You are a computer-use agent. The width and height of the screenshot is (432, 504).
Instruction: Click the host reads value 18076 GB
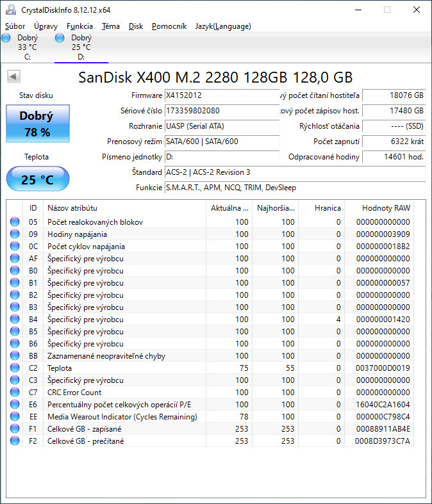(x=394, y=95)
